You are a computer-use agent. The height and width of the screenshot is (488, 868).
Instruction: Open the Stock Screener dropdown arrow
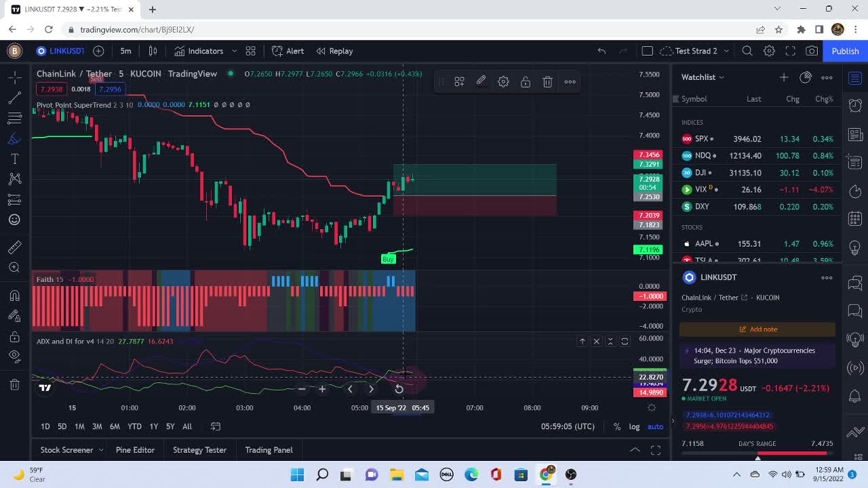pos(101,450)
